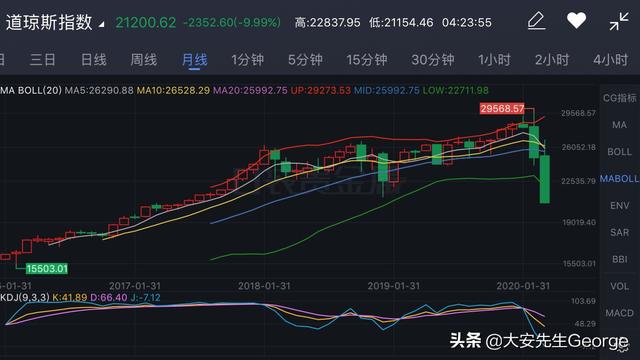Screen dimensions: 640x360
Task: Click the 2018-01-31 date axis label
Action: click(264, 286)
